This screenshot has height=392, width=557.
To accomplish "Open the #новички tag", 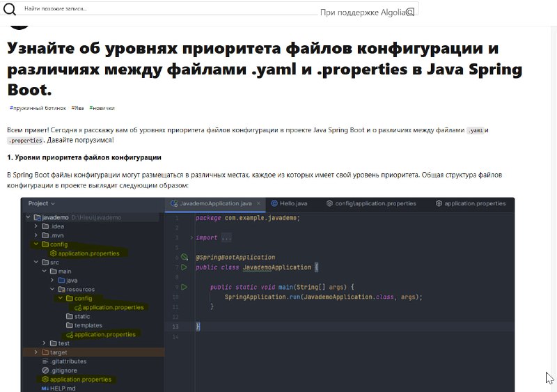I will pos(102,108).
